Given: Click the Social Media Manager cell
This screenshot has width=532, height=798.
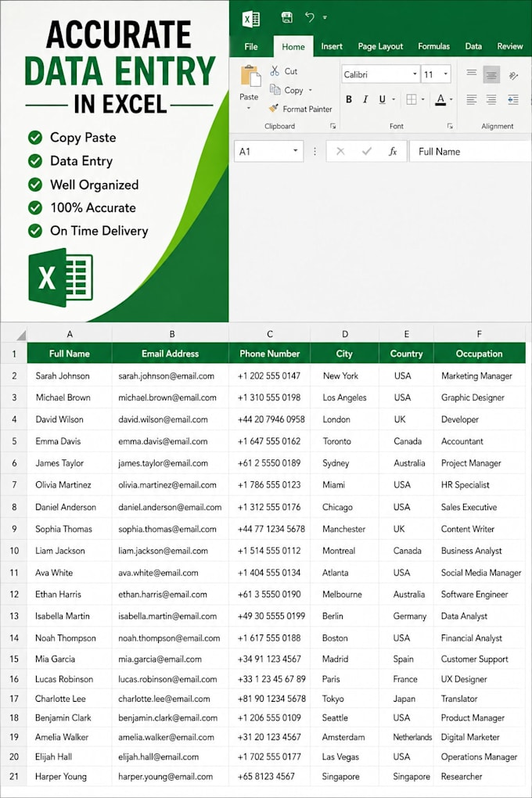Looking at the screenshot, I should [479, 573].
